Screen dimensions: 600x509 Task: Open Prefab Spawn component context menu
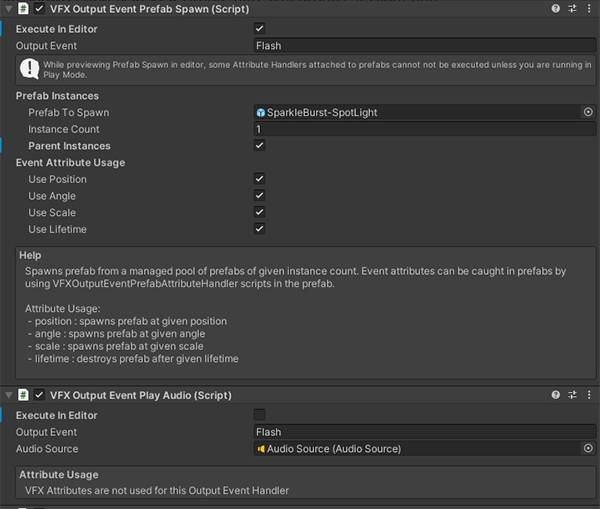588,8
